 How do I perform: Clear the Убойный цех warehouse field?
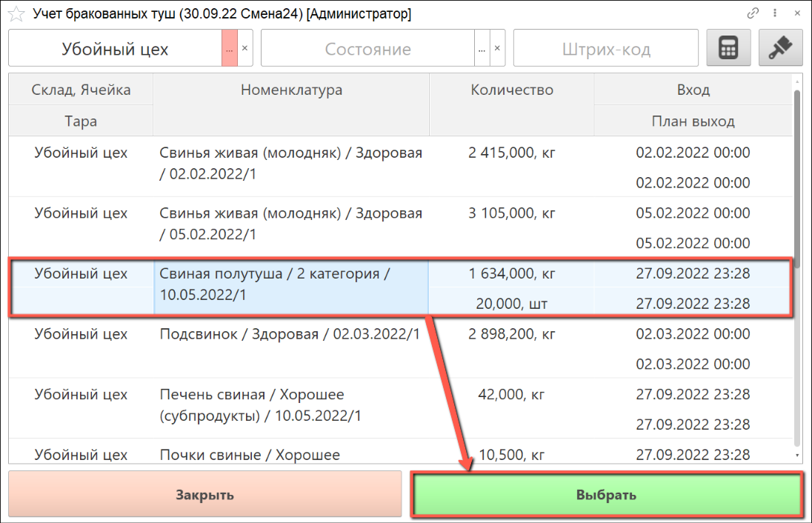tap(245, 49)
